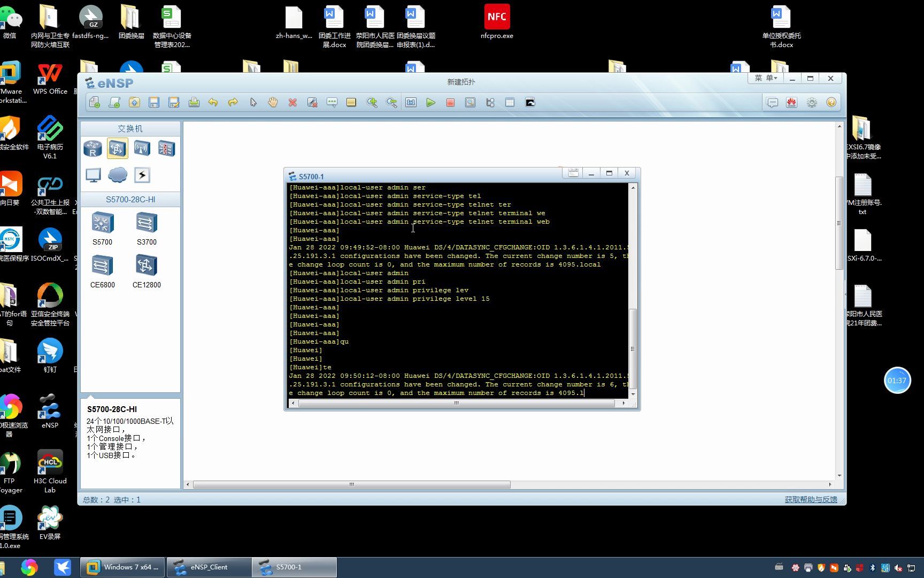The height and width of the screenshot is (578, 924).
Task: Click inside the S5700-1 terminal output
Action: click(x=458, y=290)
